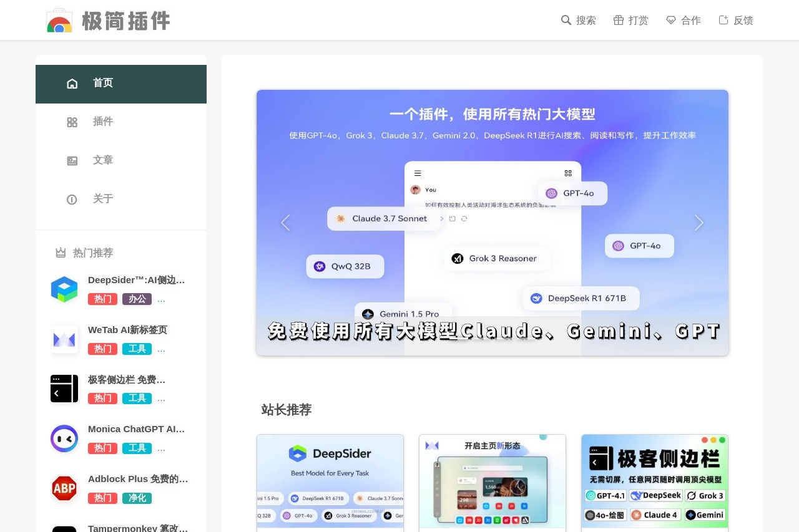The height and width of the screenshot is (532, 799).
Task: Open the Monica ChatGPT AI… title link
Action: point(137,429)
